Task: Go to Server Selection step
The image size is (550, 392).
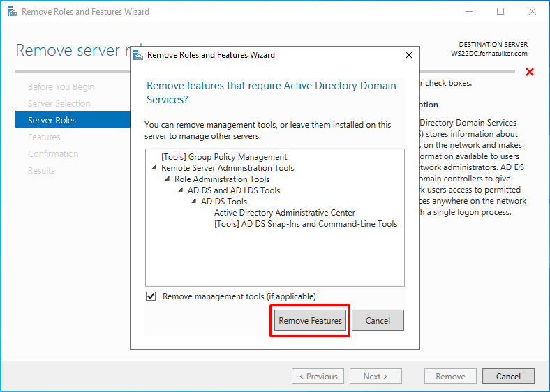Action: pyautogui.click(x=59, y=103)
